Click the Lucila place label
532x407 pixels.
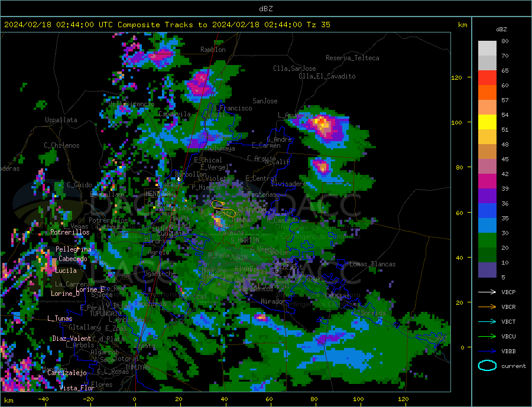tap(66, 271)
